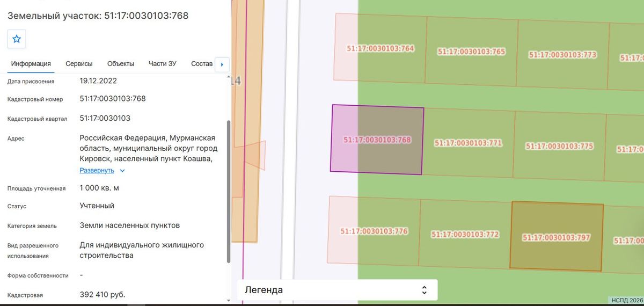Click the Адрес label

(16, 139)
